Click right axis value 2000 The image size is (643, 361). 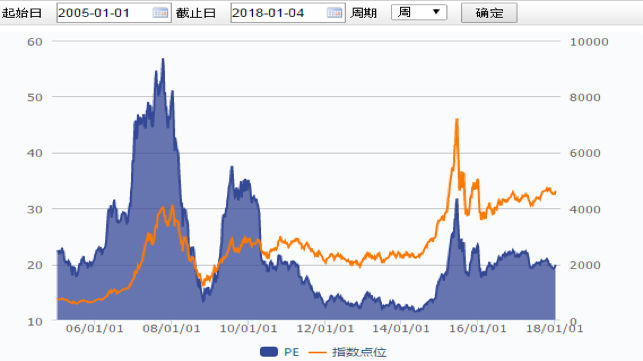coord(585,265)
